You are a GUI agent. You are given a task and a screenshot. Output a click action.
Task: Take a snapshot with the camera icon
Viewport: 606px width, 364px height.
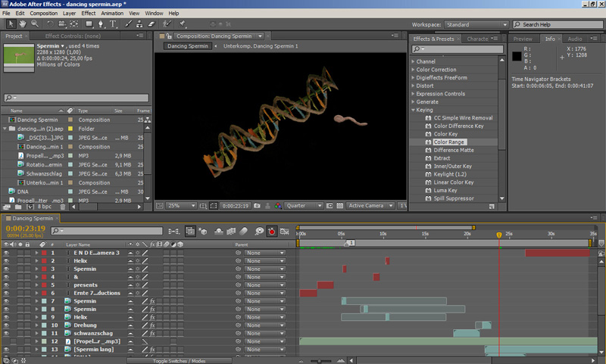[258, 206]
